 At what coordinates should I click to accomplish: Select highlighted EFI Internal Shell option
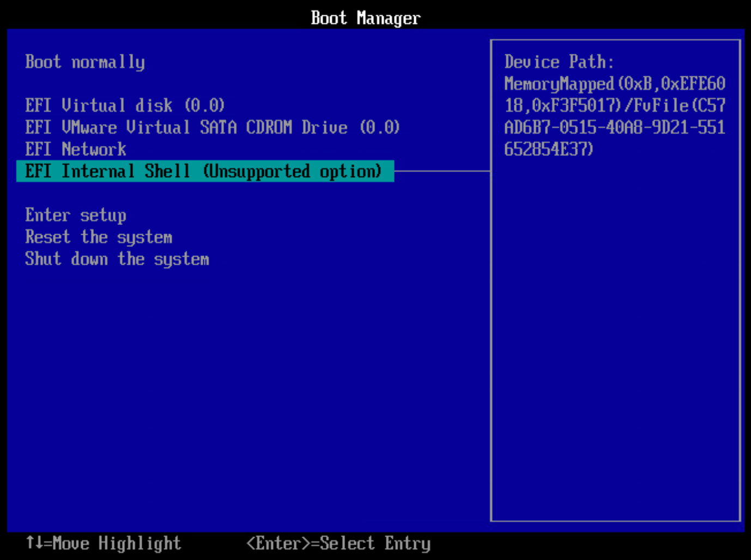pyautogui.click(x=205, y=171)
